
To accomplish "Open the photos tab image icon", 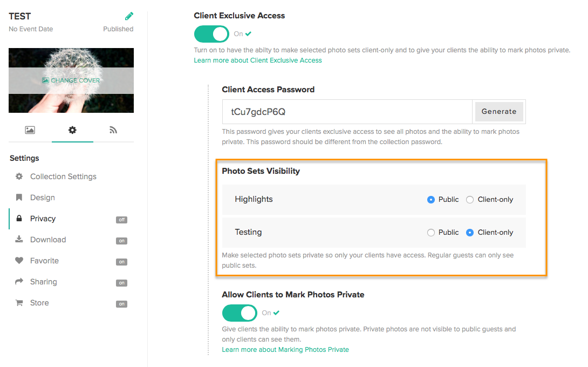I will 30,130.
